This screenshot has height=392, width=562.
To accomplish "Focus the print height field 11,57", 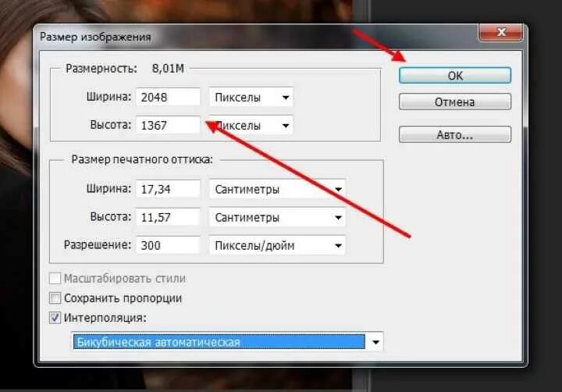I will click(x=168, y=217).
